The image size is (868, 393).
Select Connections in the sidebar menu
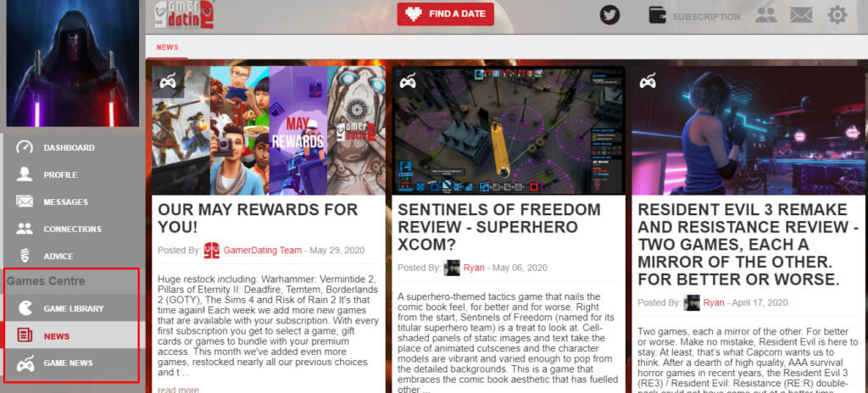73,230
